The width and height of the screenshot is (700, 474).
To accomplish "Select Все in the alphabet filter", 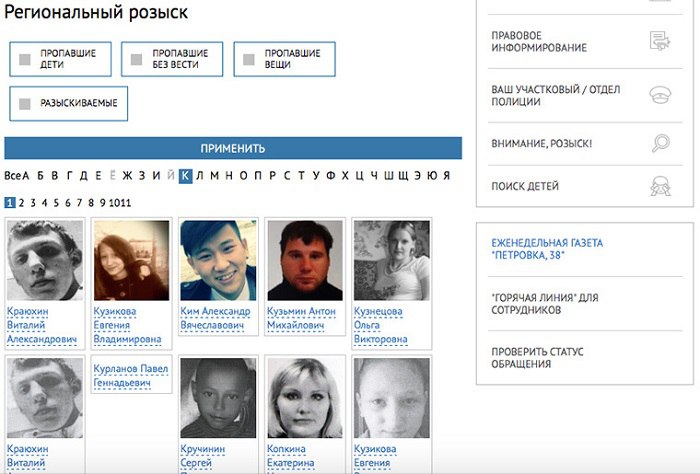I will point(12,176).
